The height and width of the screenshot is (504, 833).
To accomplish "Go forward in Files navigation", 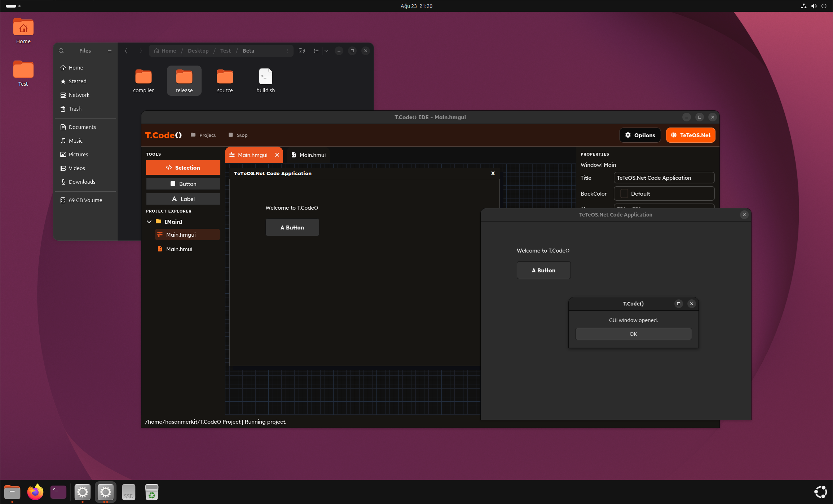I will coord(141,51).
